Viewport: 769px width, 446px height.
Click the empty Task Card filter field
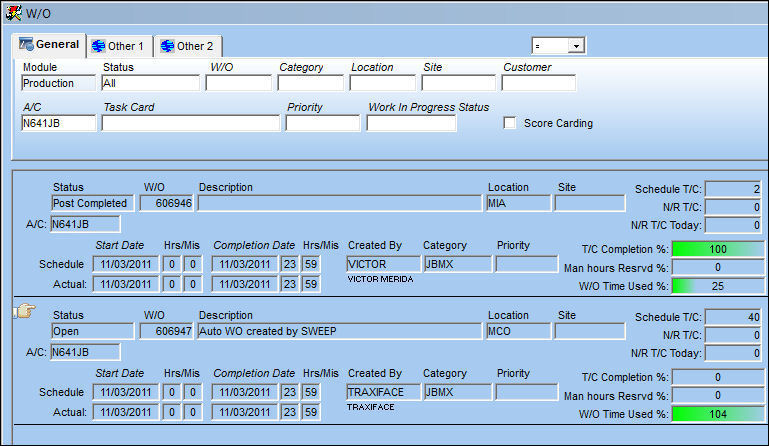coord(191,123)
